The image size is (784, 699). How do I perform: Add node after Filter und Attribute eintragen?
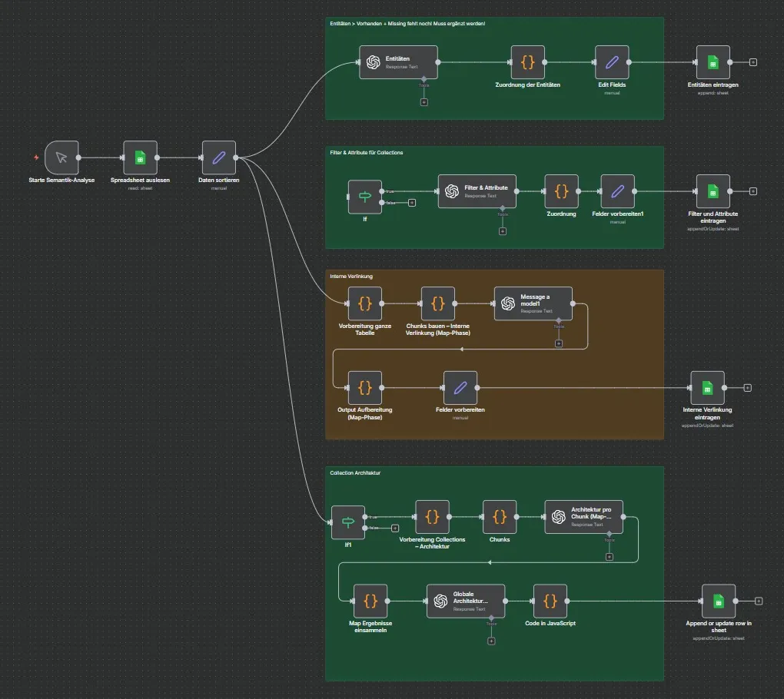click(x=753, y=191)
